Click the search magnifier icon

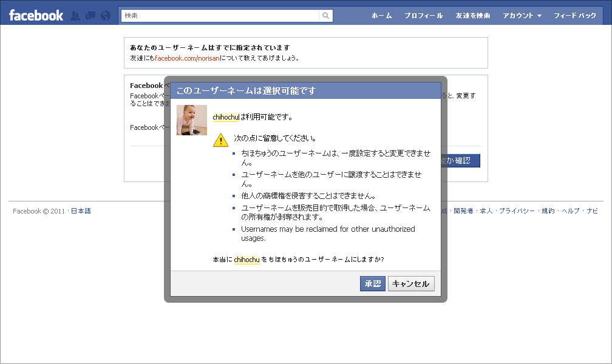[326, 16]
